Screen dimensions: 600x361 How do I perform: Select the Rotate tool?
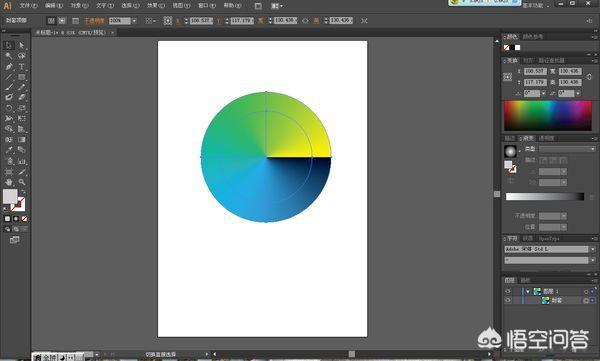(9, 108)
